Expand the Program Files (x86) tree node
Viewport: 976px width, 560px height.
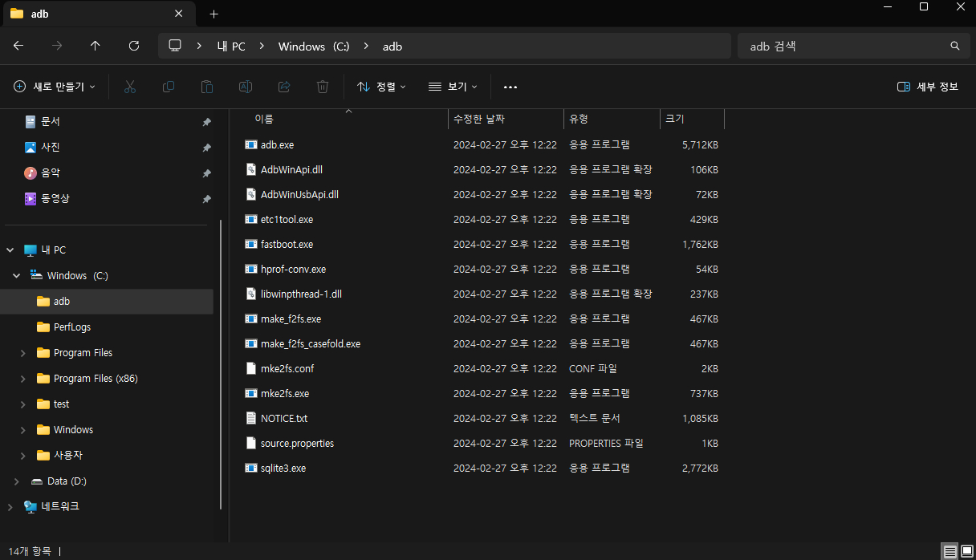[23, 379]
